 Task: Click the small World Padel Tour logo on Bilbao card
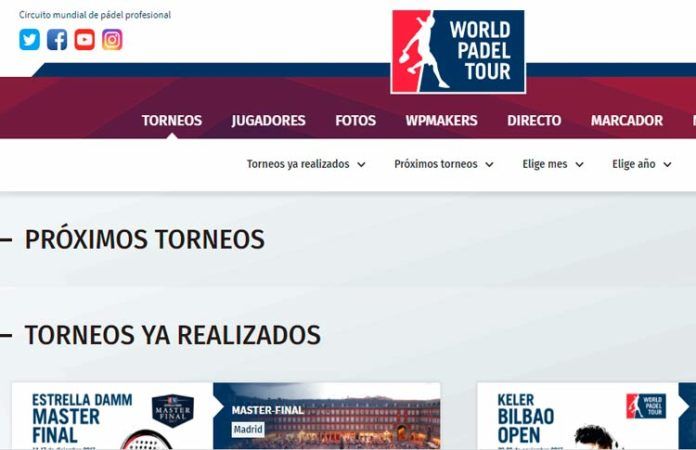pos(646,406)
